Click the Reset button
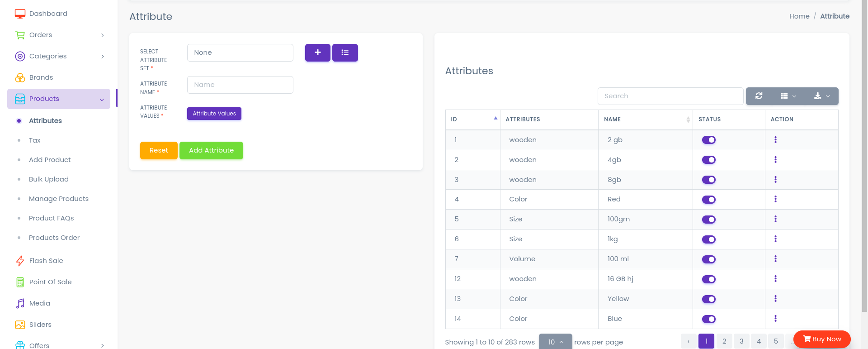868x349 pixels. pos(159,150)
